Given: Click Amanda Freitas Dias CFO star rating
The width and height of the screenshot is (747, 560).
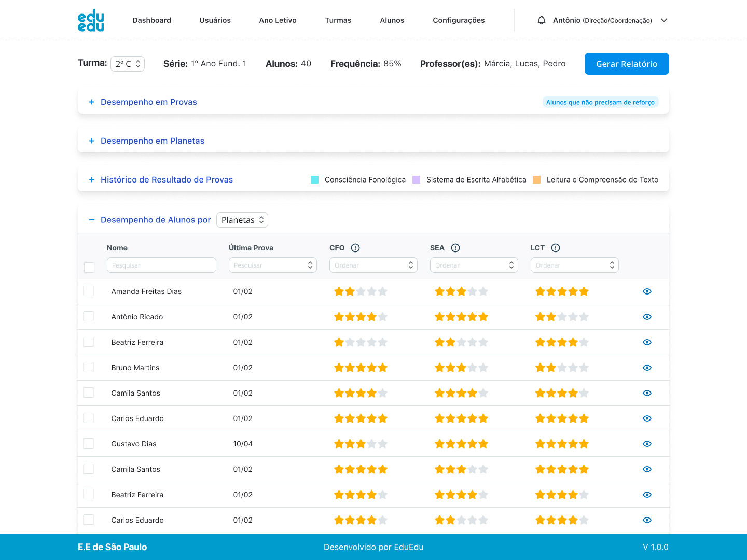Looking at the screenshot, I should (x=361, y=291).
